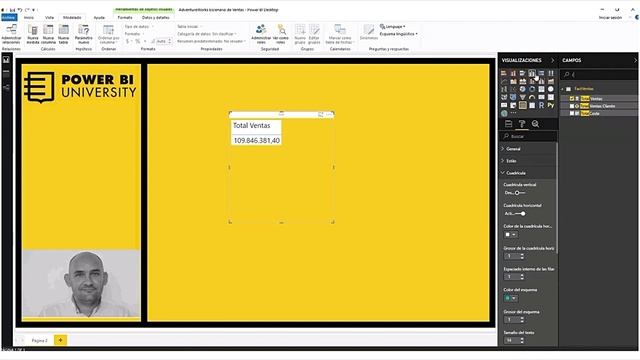Click Ordenar por columna
Image resolution: width=640 pixels, height=360 pixels.
109,34
